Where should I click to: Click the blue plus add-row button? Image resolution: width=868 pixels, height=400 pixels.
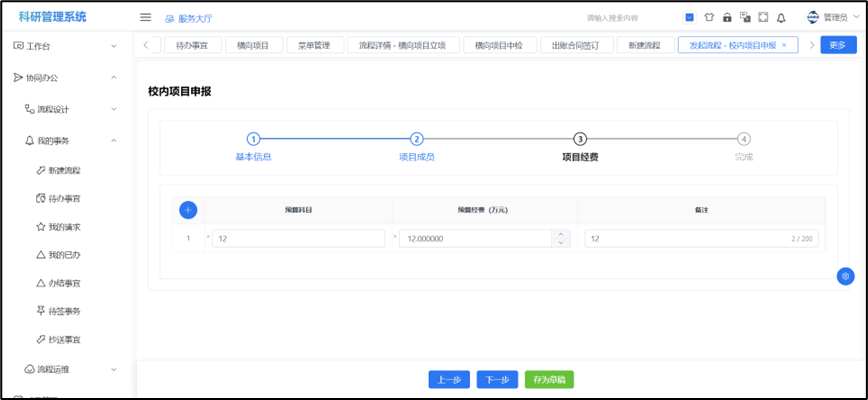188,210
